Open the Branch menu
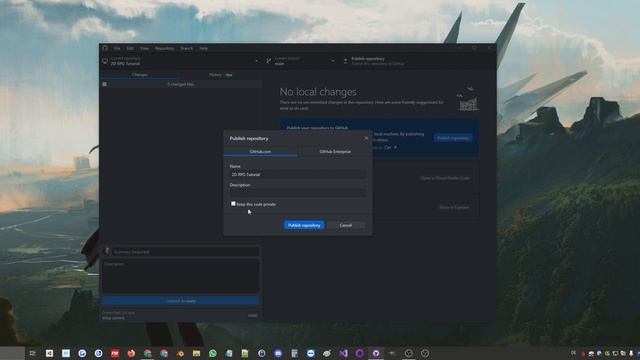This screenshot has width=640, height=360. [187, 48]
